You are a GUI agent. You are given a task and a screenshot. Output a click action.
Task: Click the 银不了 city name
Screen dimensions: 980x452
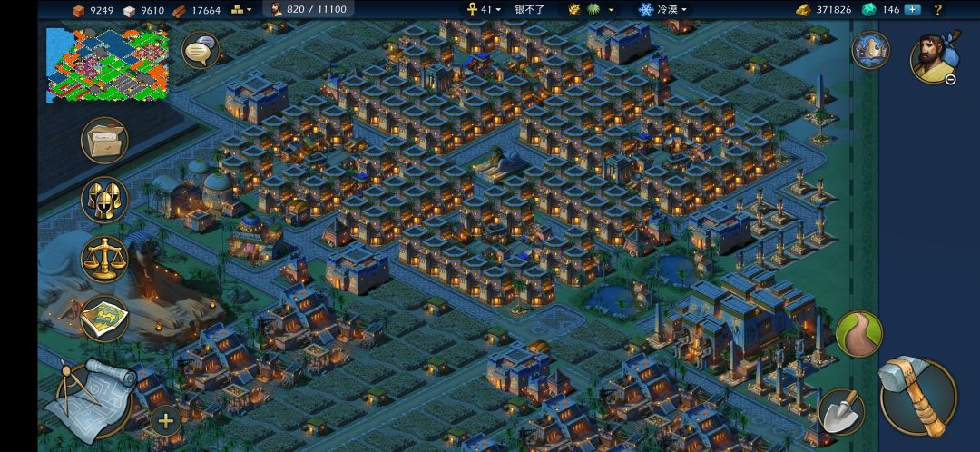(529, 9)
